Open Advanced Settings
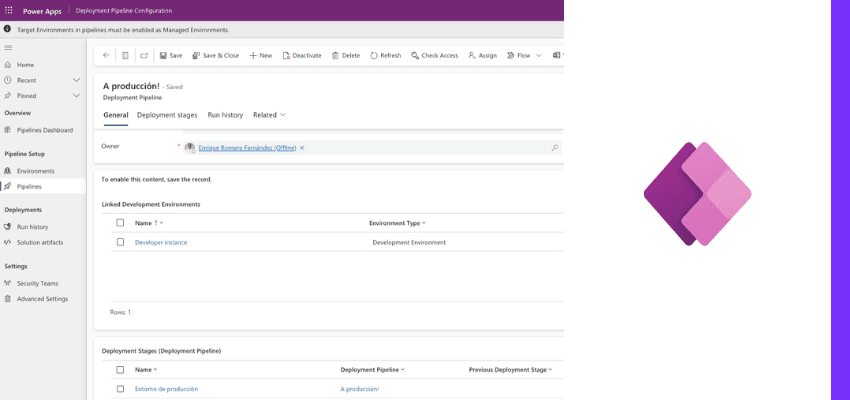Screen dimensions: 850x400 (42, 299)
